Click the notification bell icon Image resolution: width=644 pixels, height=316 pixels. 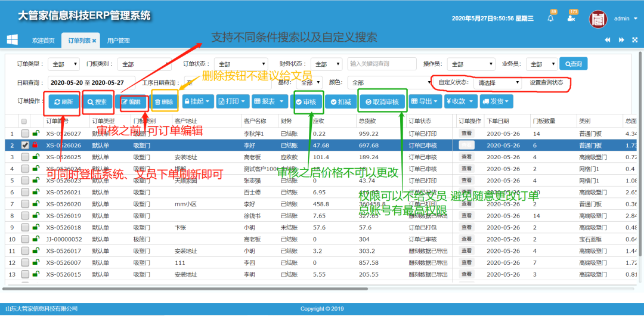[550, 18]
